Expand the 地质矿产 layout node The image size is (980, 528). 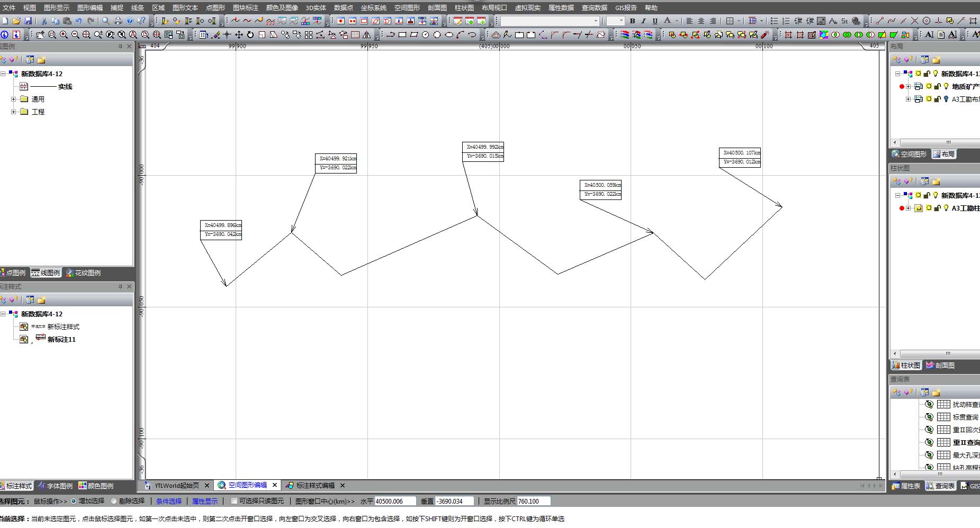pyautogui.click(x=908, y=86)
